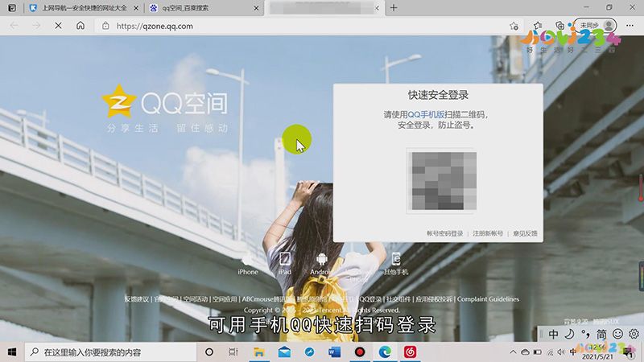The height and width of the screenshot is (362, 644).
Task: Open NetEase Cloud Music from the taskbar
Action: pyautogui.click(x=410, y=352)
